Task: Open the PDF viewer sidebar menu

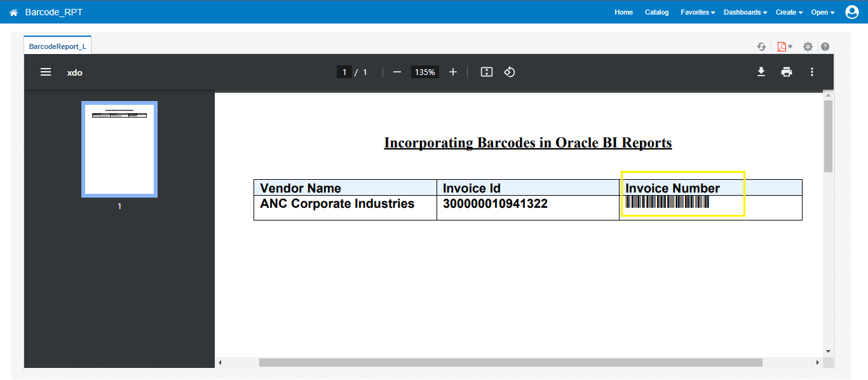Action: point(45,72)
